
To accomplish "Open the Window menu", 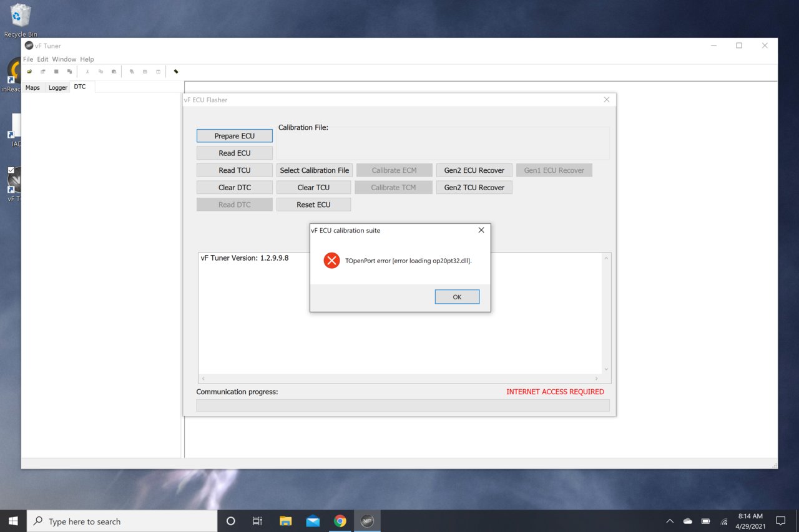I will (64, 59).
